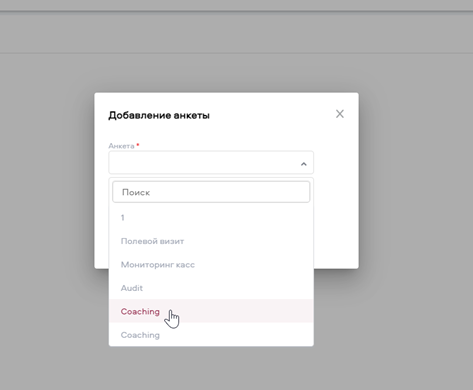Focus the Поиск search field
473x390 pixels.
[x=211, y=192]
